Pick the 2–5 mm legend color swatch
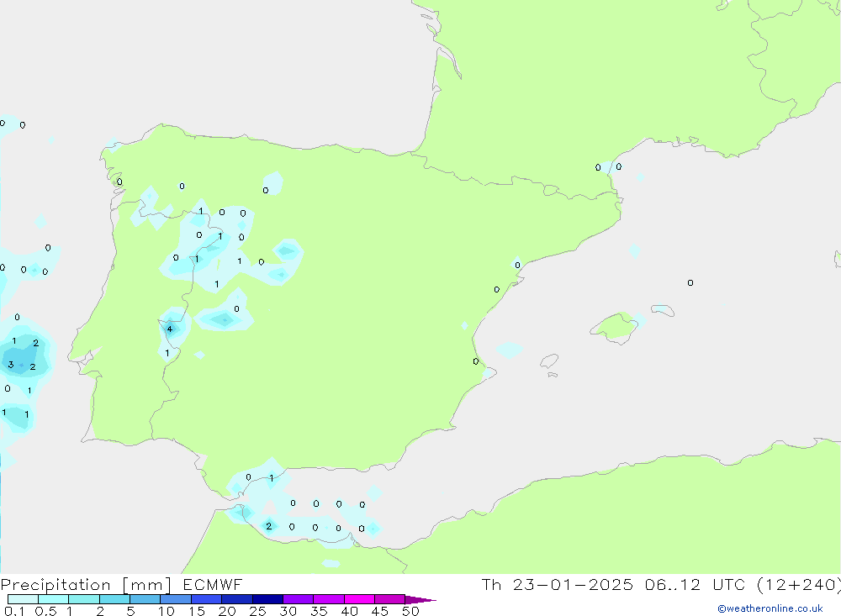 (114, 599)
